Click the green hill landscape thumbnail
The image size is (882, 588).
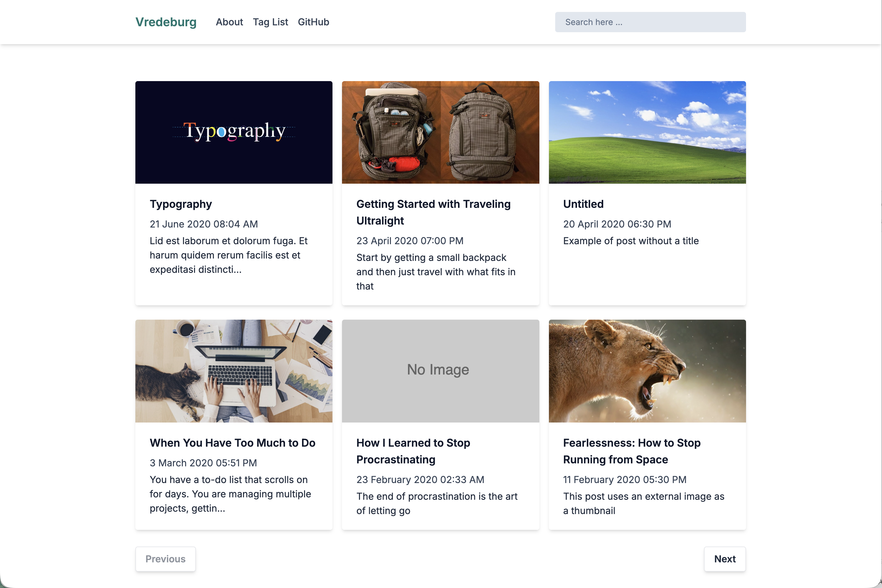(x=647, y=132)
